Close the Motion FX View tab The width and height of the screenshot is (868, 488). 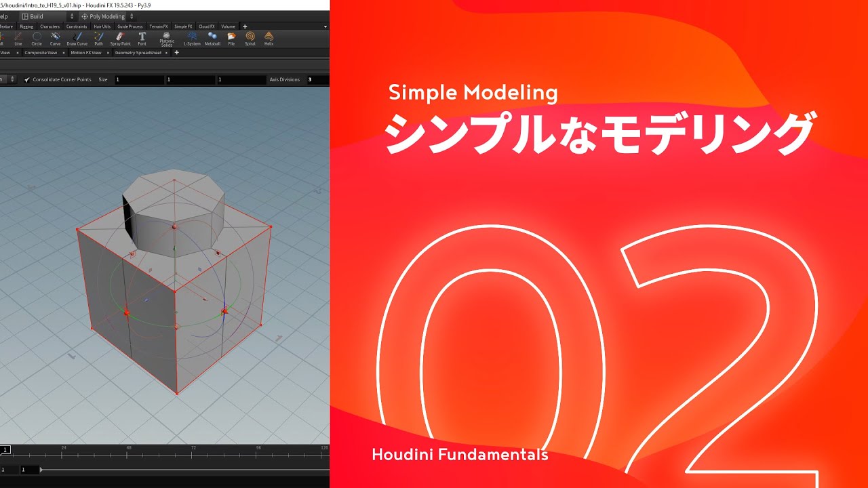pyautogui.click(x=108, y=52)
